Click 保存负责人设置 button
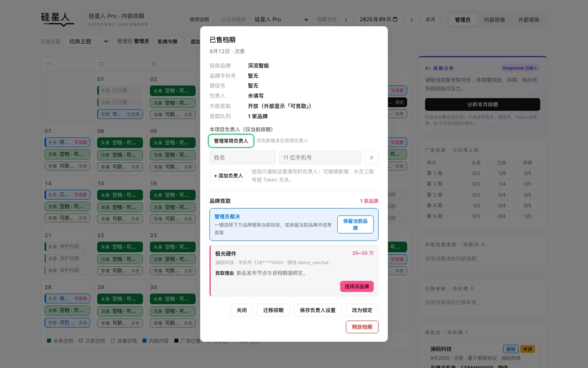Screen dimensions: 588x368 tap(318, 310)
